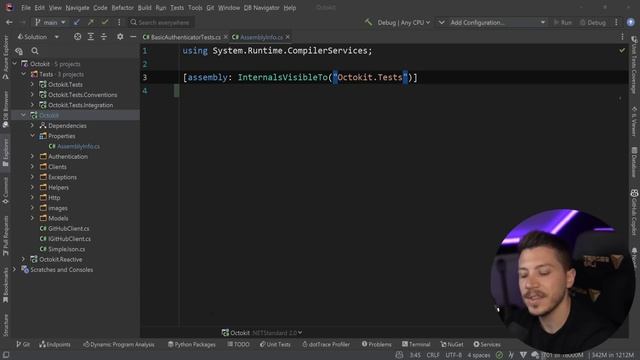
Task: Click the Expand All icon
Action: coord(91,37)
